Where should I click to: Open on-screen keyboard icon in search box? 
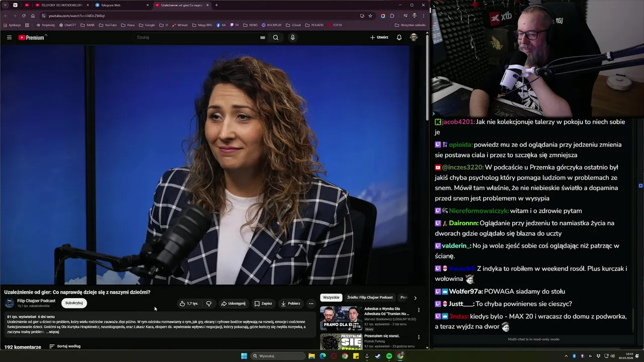pos(263,37)
